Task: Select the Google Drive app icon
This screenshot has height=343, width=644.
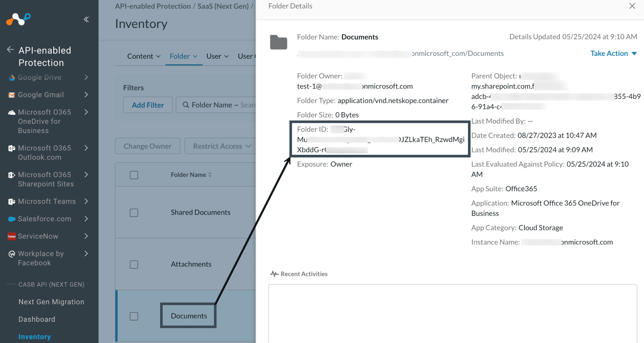Action: [x=11, y=77]
